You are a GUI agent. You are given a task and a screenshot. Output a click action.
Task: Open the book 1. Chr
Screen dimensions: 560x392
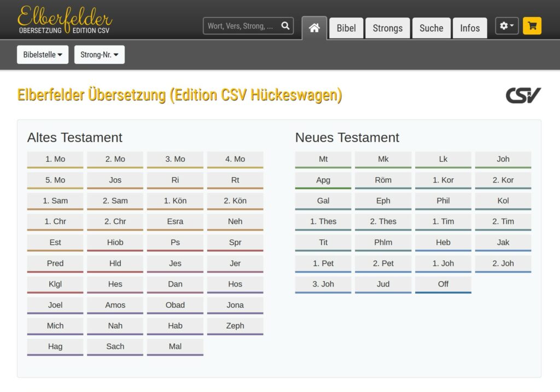pos(55,222)
